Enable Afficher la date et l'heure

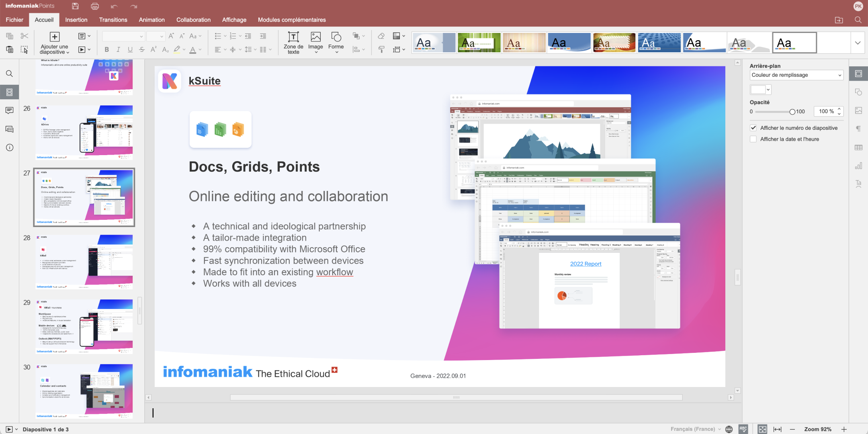point(753,139)
